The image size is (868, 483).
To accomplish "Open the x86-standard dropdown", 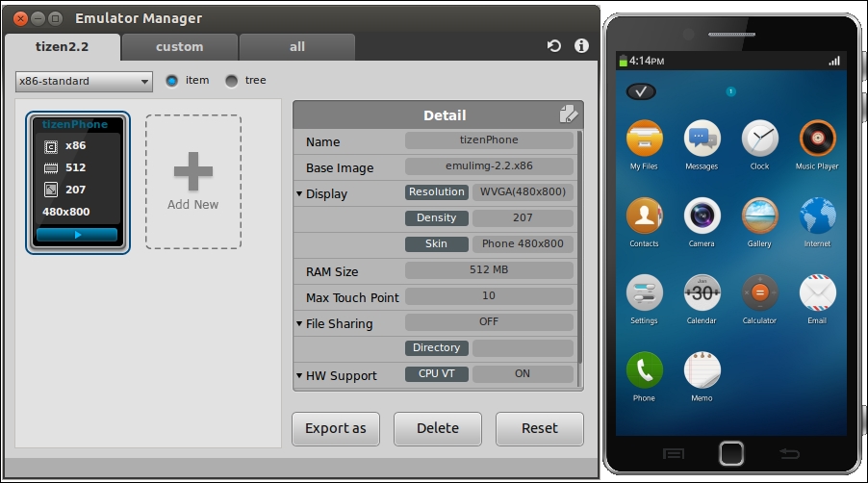I will pyautogui.click(x=84, y=82).
